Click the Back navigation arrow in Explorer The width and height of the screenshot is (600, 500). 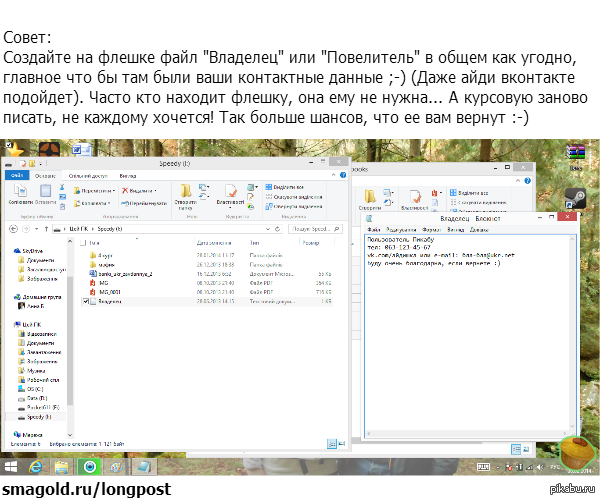click(x=13, y=228)
